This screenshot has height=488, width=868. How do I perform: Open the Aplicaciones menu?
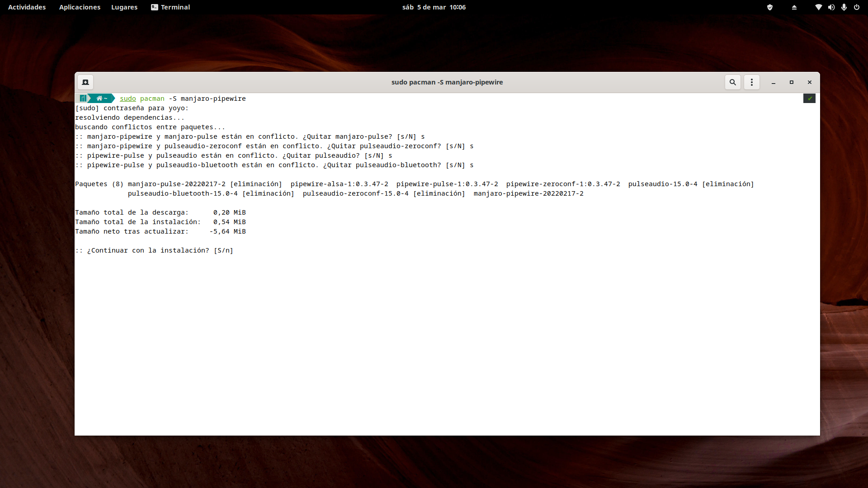click(80, 7)
